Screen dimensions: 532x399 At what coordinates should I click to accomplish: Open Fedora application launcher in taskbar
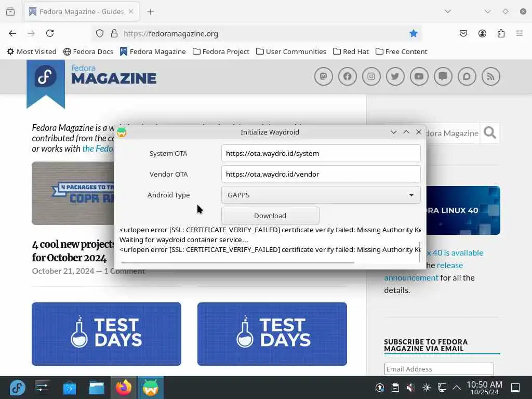(x=17, y=388)
